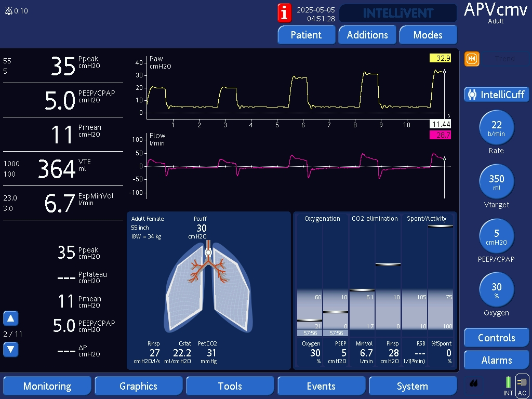
Task: Tap the AC power plug icon
Action: click(x=522, y=383)
